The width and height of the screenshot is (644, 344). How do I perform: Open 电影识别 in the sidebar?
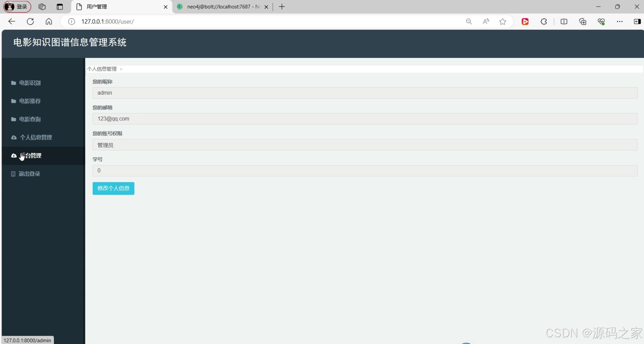coord(30,83)
